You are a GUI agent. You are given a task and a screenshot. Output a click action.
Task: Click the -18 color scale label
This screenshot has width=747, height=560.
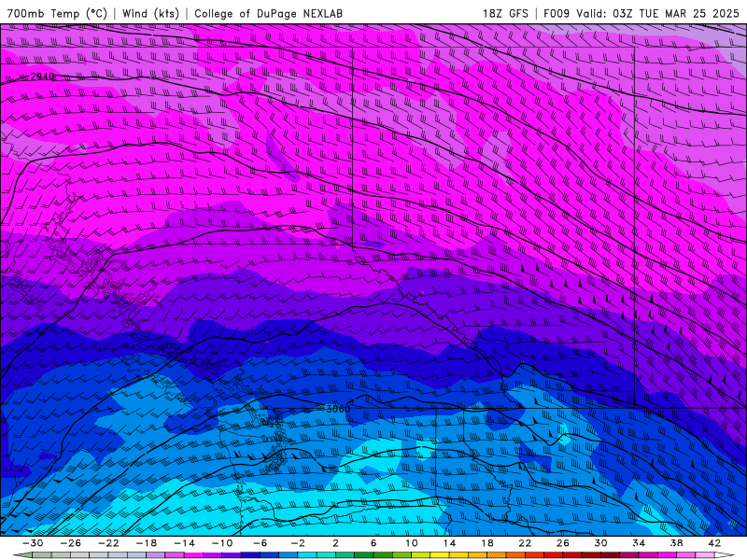point(147,543)
